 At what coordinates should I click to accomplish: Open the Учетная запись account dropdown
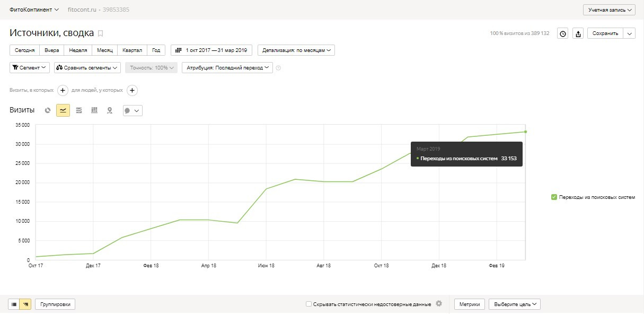tap(608, 10)
